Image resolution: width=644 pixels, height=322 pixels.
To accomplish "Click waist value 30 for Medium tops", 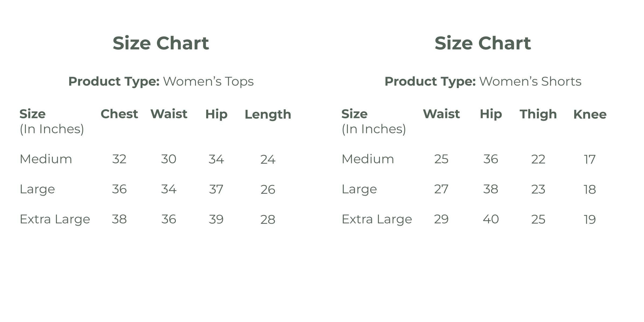I will 169,159.
